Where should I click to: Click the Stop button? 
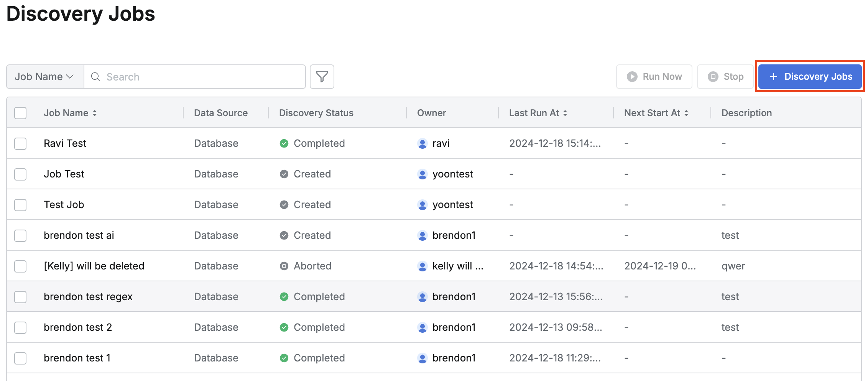(x=725, y=77)
